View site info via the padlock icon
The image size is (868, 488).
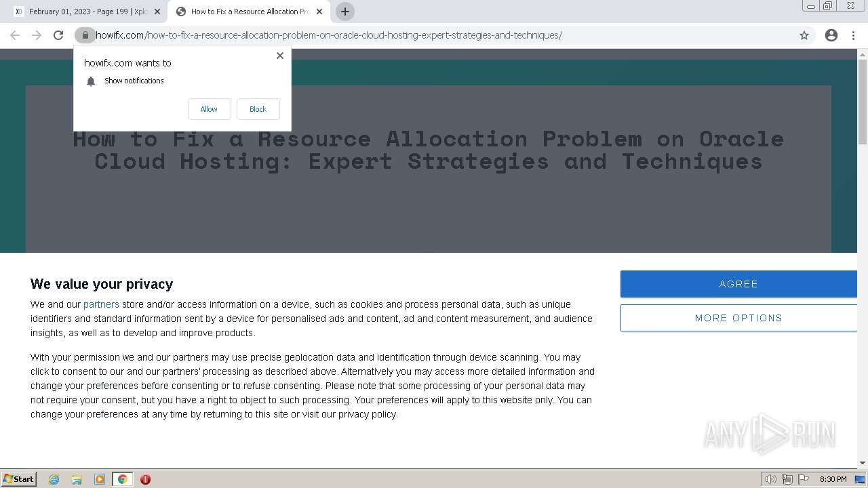coord(85,35)
